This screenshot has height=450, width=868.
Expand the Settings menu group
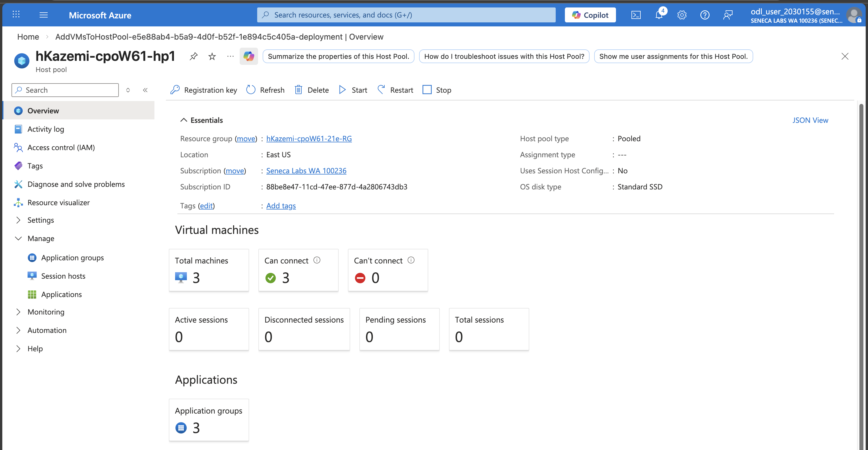tap(18, 220)
